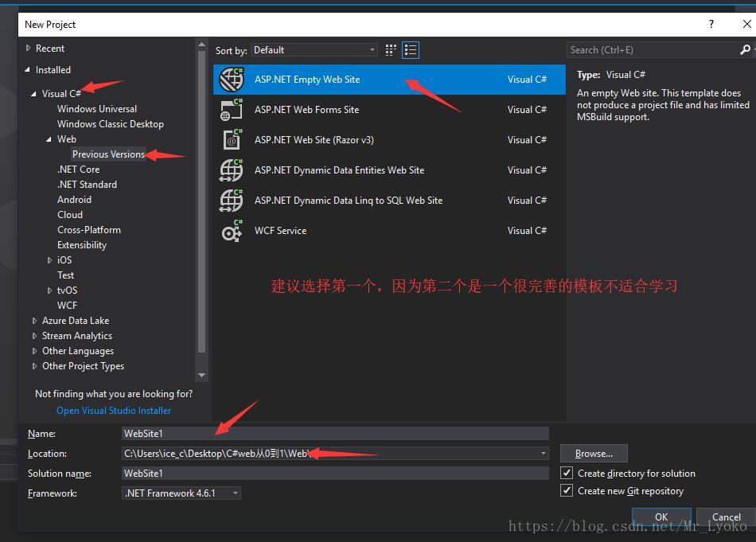756x542 pixels.
Task: Open Visual Studio Installer link
Action: pyautogui.click(x=114, y=411)
